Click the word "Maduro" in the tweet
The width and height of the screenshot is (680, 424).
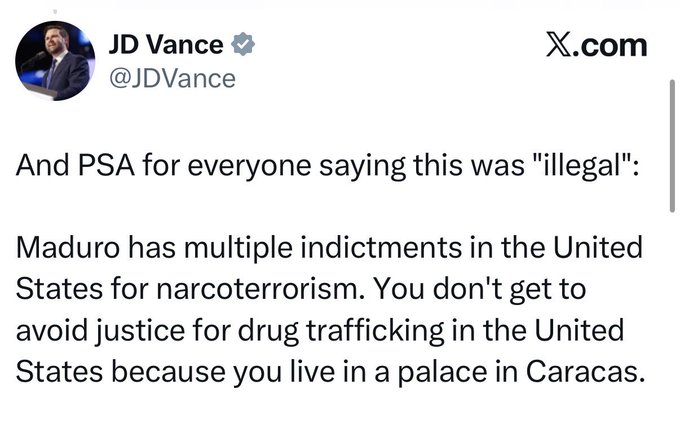tap(61, 247)
